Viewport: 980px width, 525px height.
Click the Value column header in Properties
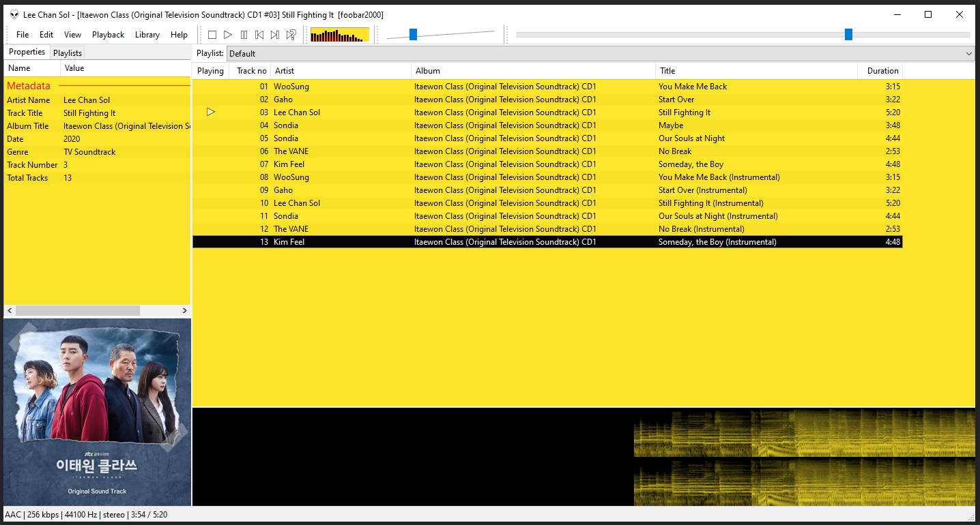[126, 68]
